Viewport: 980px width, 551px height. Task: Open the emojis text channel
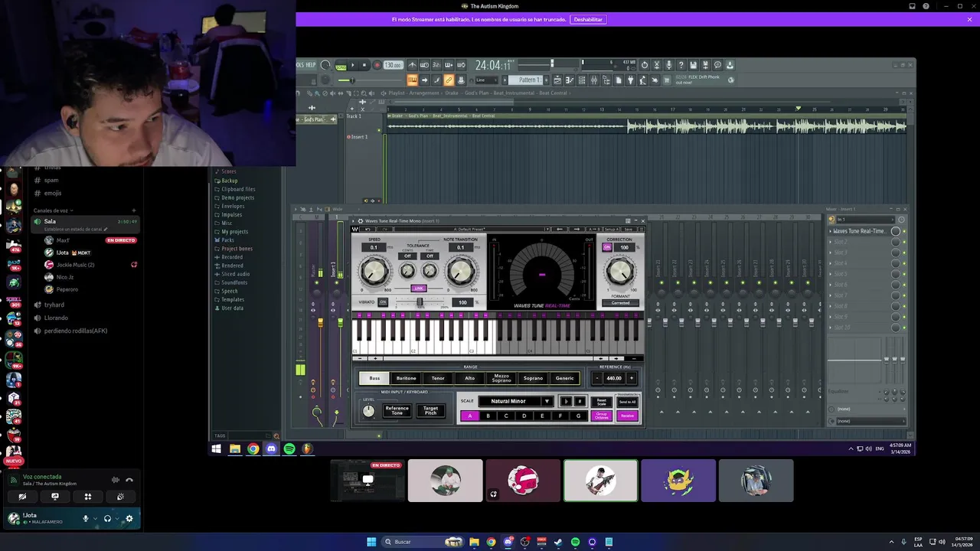coord(53,193)
